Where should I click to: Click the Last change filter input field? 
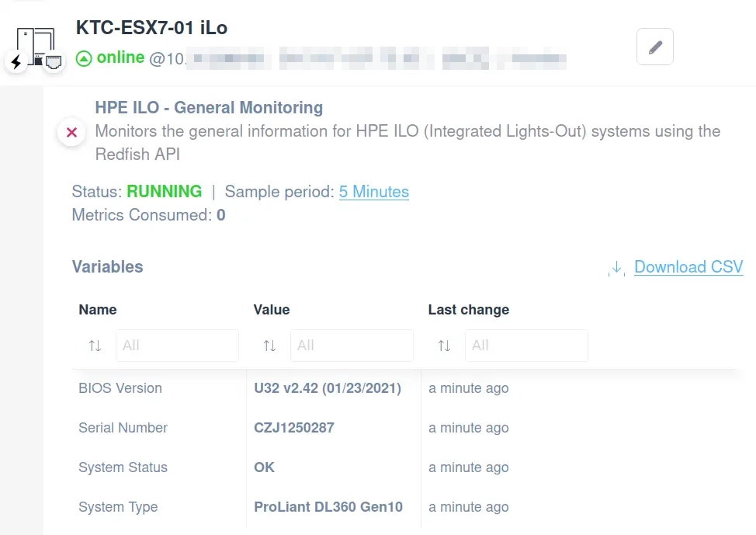tap(526, 346)
